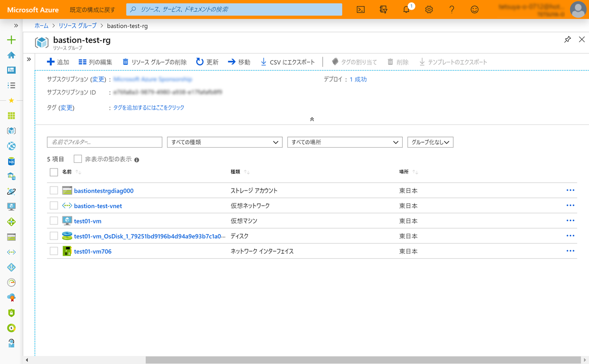Open Virtual machines icon in sidebar
Screen dimensions: 589x364
11,206
